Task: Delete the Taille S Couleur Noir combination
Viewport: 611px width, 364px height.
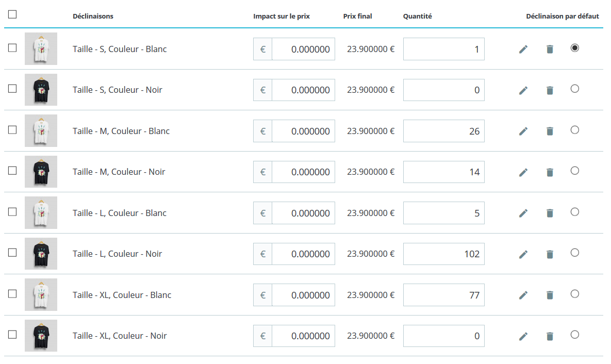Action: (x=550, y=90)
